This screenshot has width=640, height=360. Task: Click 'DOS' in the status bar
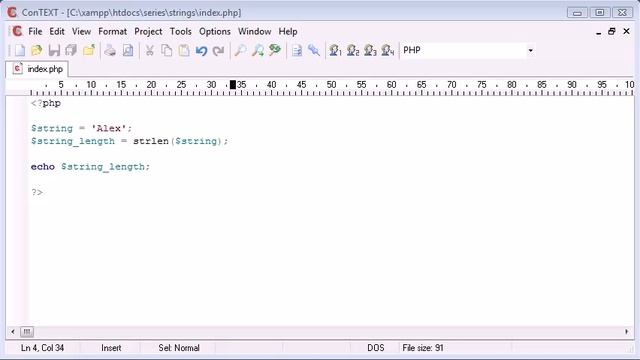(376, 348)
